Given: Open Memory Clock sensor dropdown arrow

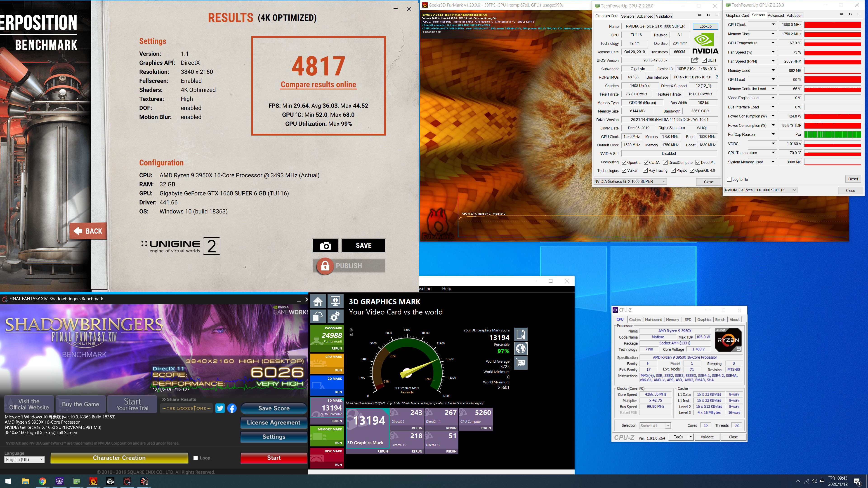Looking at the screenshot, I should click(x=773, y=34).
